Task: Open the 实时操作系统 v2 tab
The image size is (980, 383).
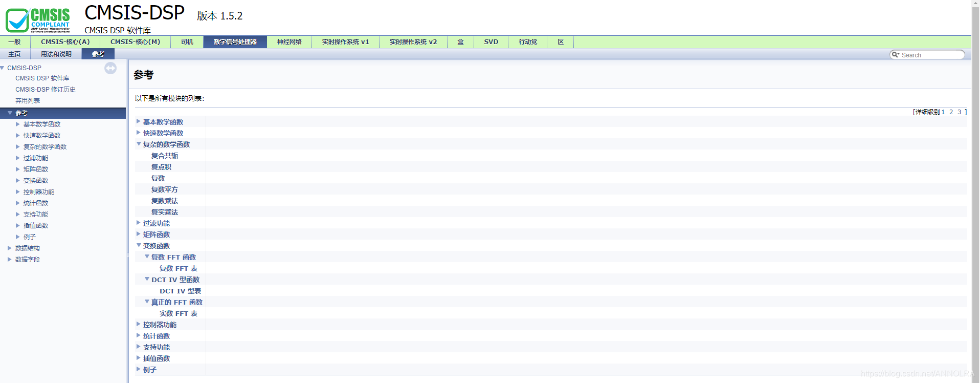Action: (x=413, y=42)
